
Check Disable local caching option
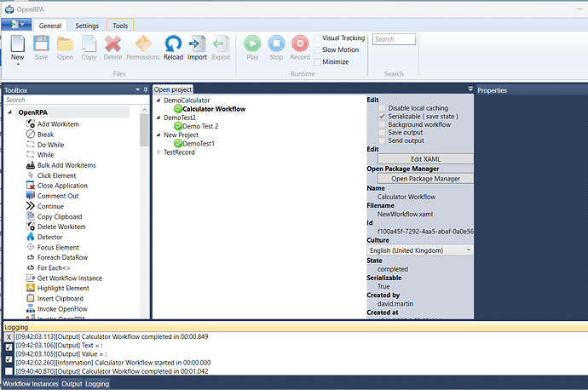pyautogui.click(x=382, y=108)
